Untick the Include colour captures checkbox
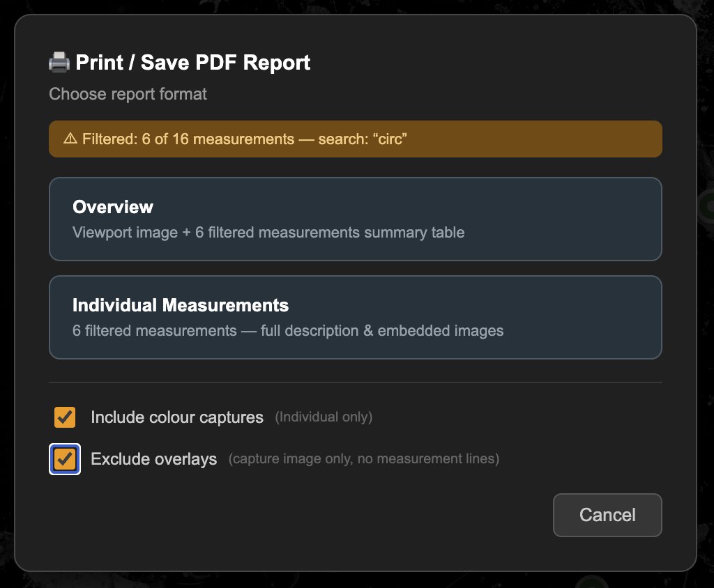The image size is (714, 588). pyautogui.click(x=65, y=417)
